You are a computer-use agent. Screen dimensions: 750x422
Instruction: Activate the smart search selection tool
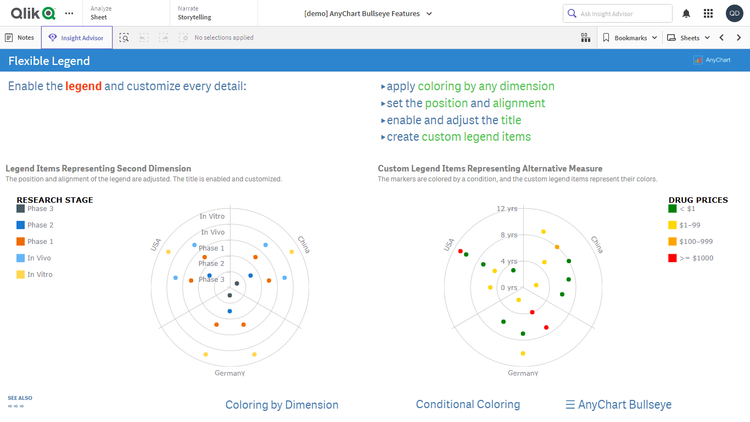[x=125, y=37]
